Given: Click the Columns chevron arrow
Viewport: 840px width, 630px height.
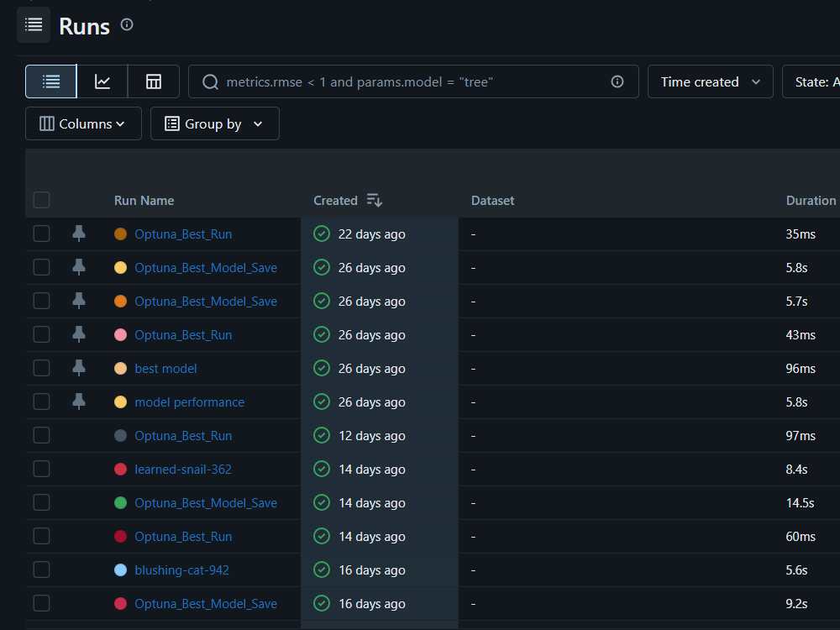Looking at the screenshot, I should tap(120, 124).
